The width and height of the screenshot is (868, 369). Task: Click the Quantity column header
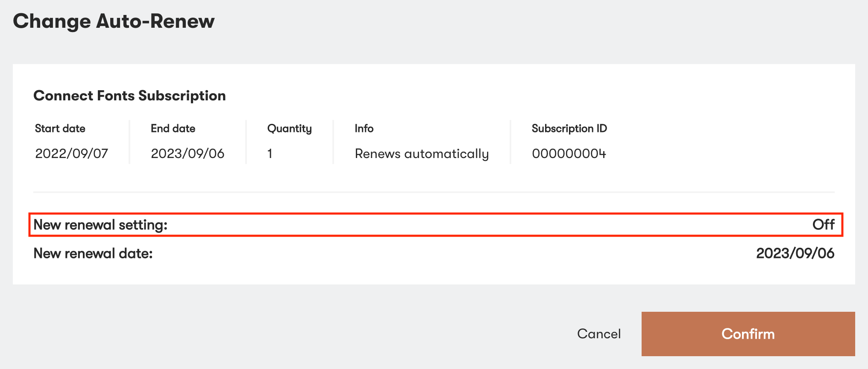[x=289, y=128]
